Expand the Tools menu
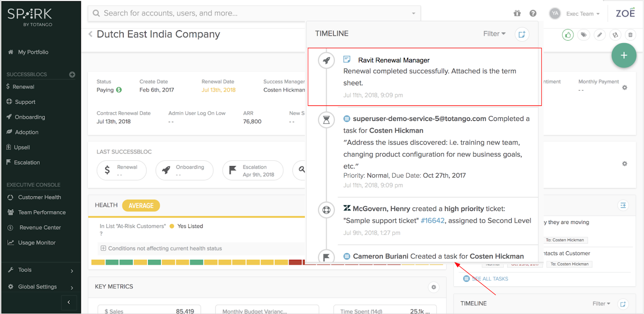The height and width of the screenshot is (314, 644). (x=40, y=270)
